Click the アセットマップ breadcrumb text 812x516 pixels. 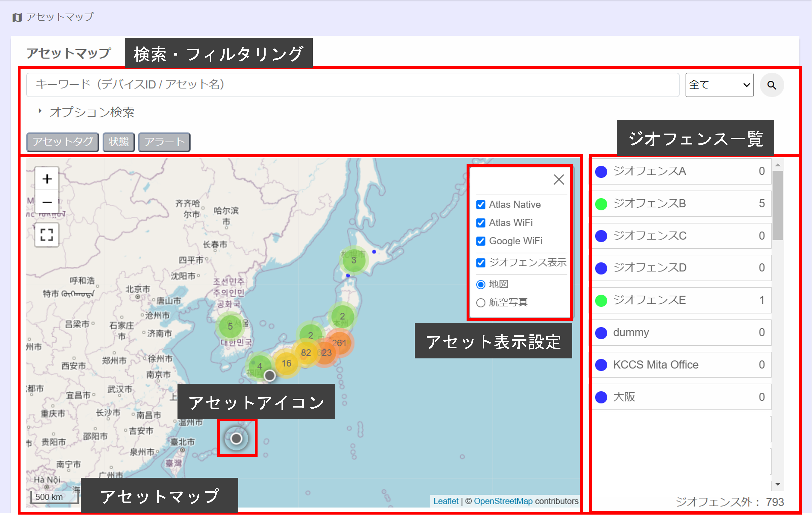click(60, 17)
